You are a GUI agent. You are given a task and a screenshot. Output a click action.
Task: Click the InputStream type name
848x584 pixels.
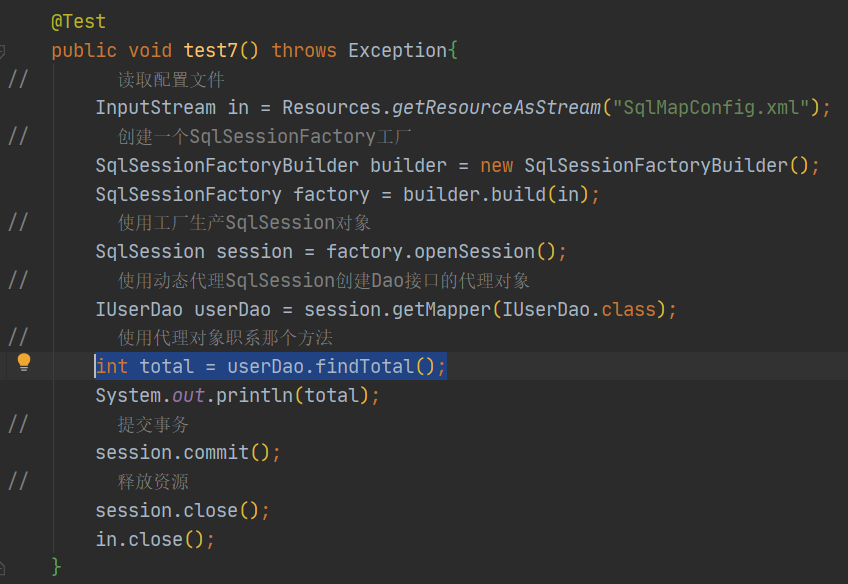point(156,108)
